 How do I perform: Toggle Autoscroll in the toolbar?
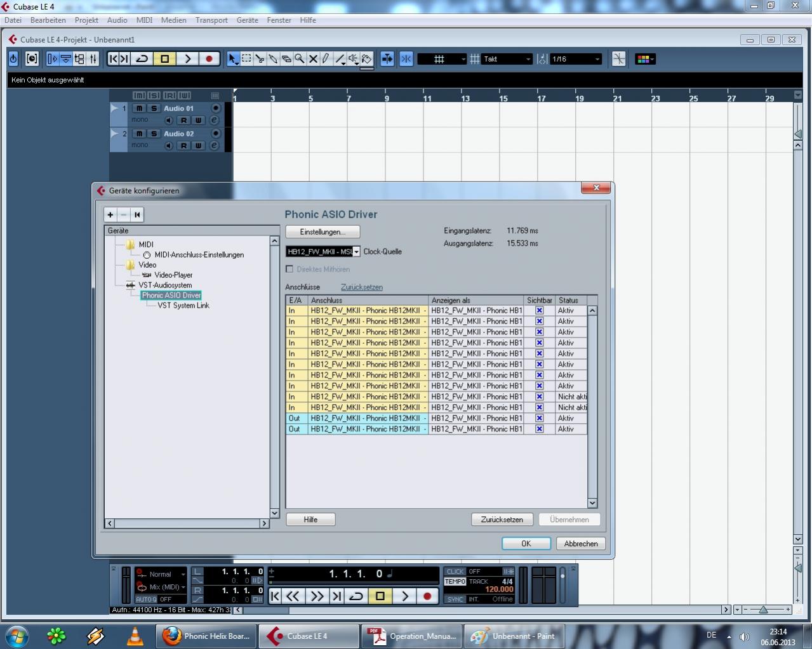click(387, 59)
